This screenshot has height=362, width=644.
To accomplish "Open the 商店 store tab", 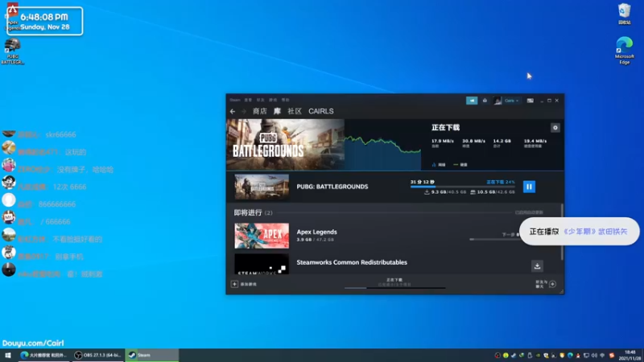I will click(259, 111).
